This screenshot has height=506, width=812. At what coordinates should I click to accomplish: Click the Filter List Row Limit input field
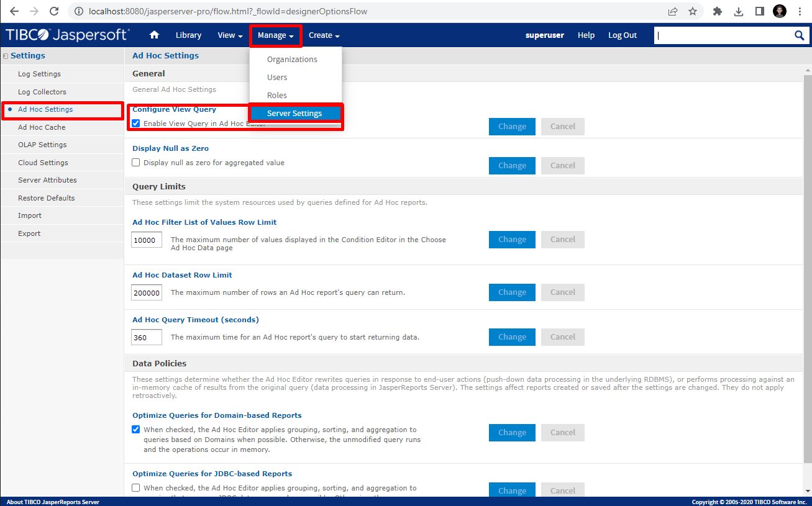tap(147, 240)
